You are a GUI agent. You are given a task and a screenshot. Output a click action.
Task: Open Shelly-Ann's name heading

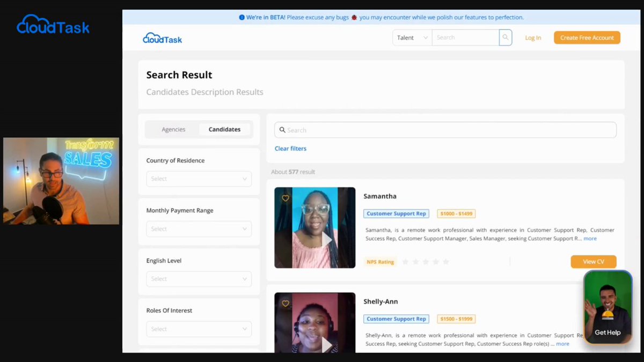(380, 301)
